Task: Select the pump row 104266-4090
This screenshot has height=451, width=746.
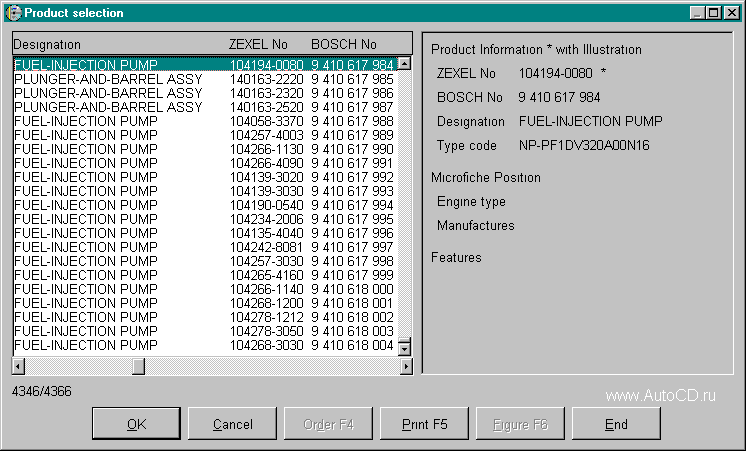Action: pos(205,163)
